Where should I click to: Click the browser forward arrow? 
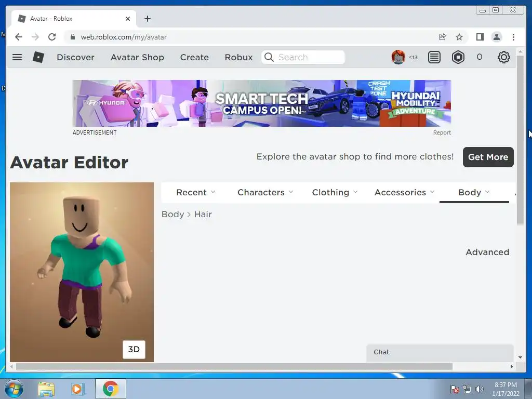coord(35,37)
